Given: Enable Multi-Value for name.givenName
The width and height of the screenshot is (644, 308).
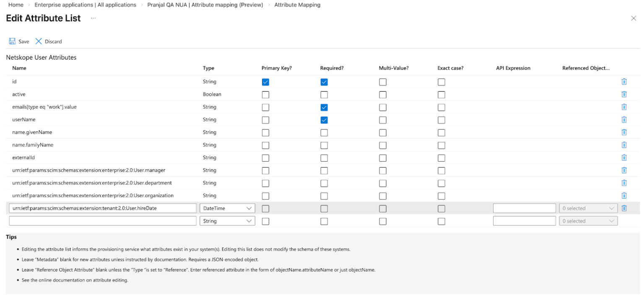Looking at the screenshot, I should click(383, 133).
